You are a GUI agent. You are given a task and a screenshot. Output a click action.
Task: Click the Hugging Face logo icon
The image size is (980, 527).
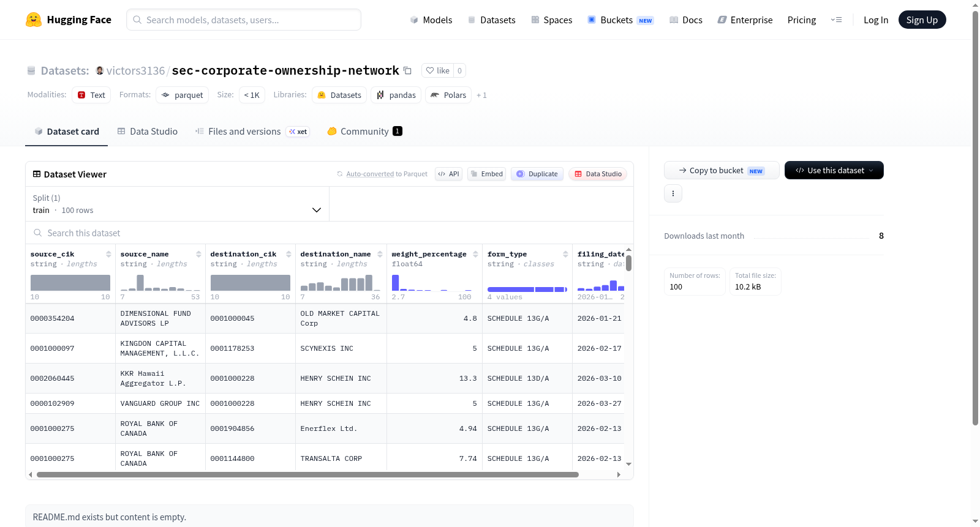pos(34,20)
